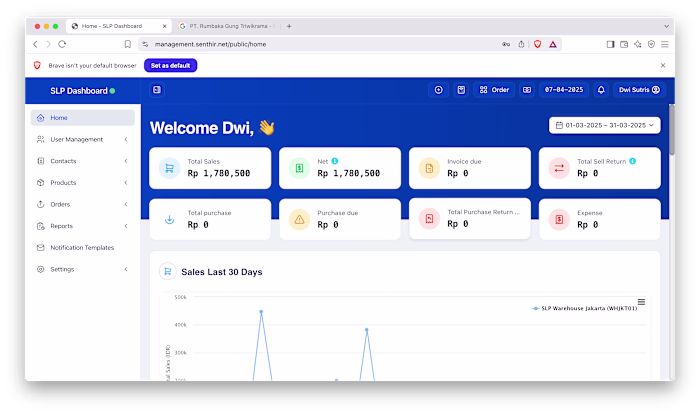Open Orders sidebar menu
Screen dimensions: 700x414
(83, 205)
